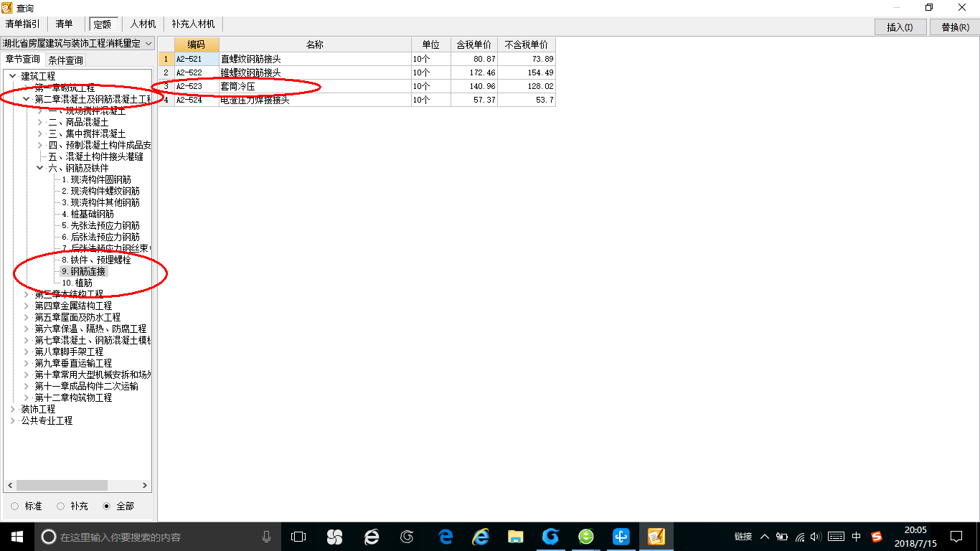Select the 章节查询 tab
This screenshot has width=980, height=551.
23,59
